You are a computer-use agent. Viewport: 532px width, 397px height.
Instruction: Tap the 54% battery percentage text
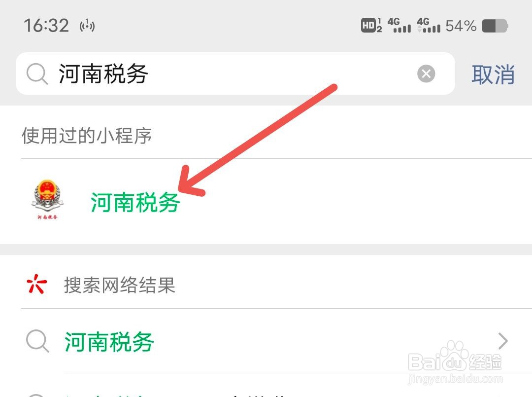click(x=461, y=26)
